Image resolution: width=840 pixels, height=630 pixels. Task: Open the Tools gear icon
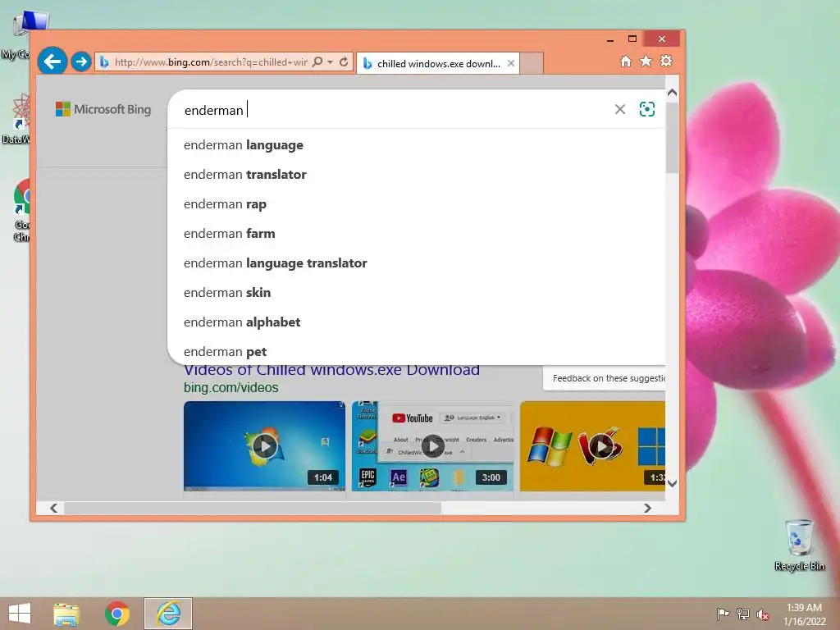666,61
